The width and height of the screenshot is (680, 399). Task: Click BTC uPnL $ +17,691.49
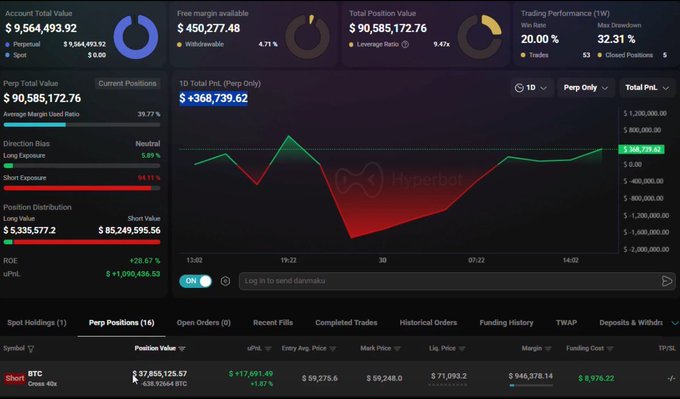pos(251,374)
